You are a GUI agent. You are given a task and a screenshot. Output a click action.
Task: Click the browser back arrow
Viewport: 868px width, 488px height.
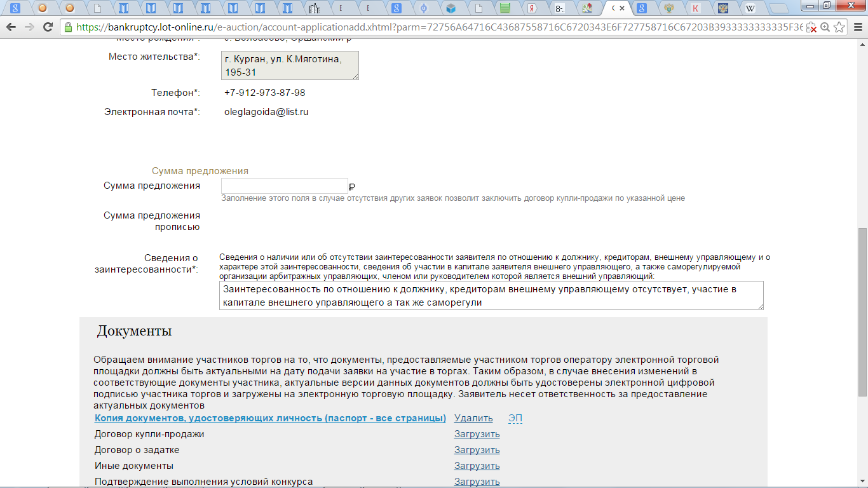(11, 27)
